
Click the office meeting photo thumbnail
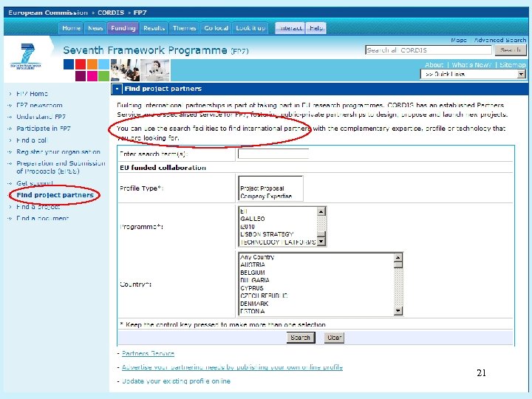(x=125, y=70)
